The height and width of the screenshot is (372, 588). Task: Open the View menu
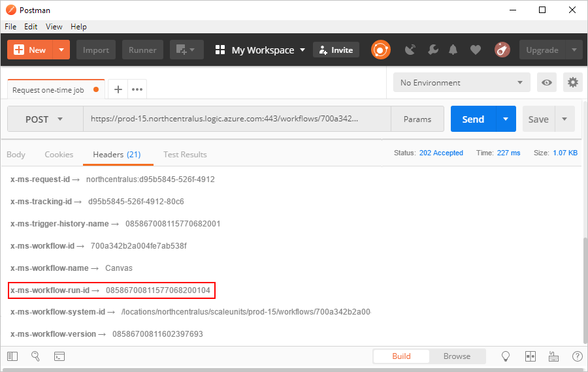pos(54,27)
